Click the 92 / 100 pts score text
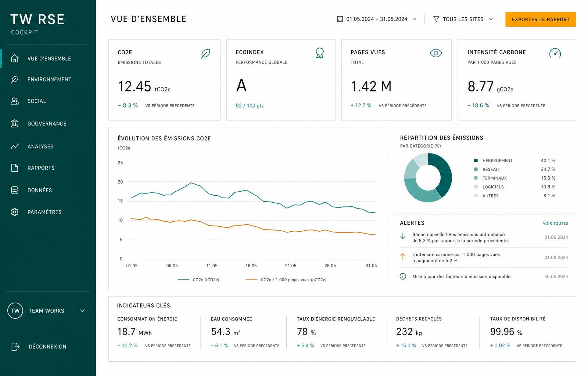The image size is (588, 376). [x=250, y=106]
